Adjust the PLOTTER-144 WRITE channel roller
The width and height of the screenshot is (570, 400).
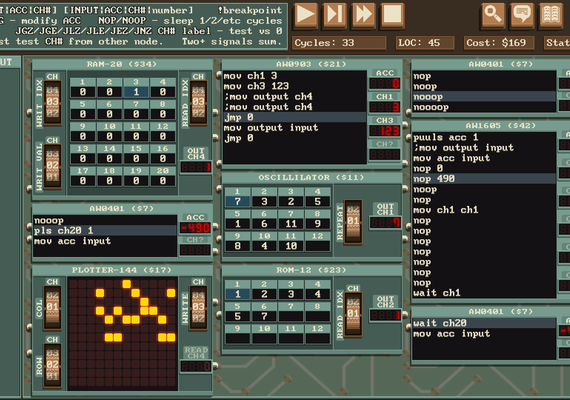click(198, 307)
